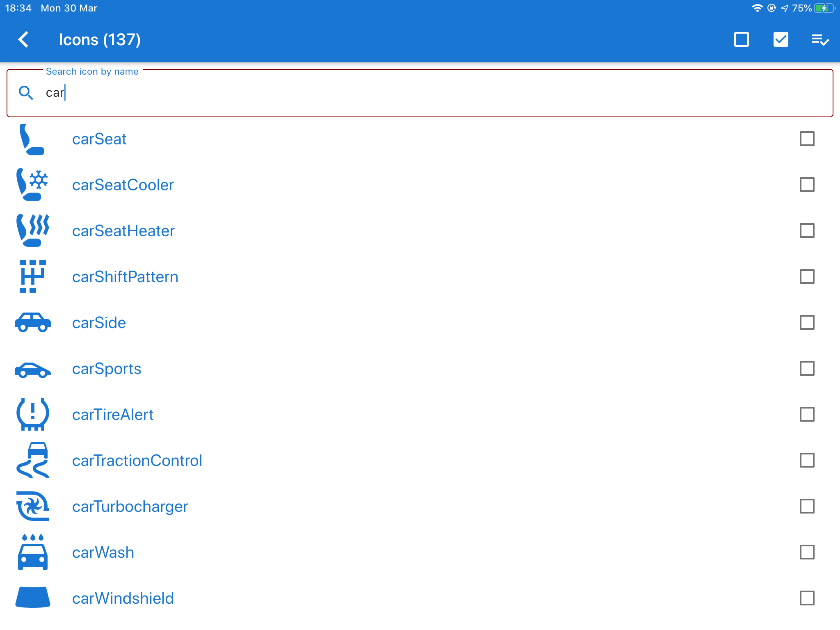Image resolution: width=840 pixels, height=630 pixels.
Task: Go back using the arrow icon
Action: pyautogui.click(x=24, y=40)
